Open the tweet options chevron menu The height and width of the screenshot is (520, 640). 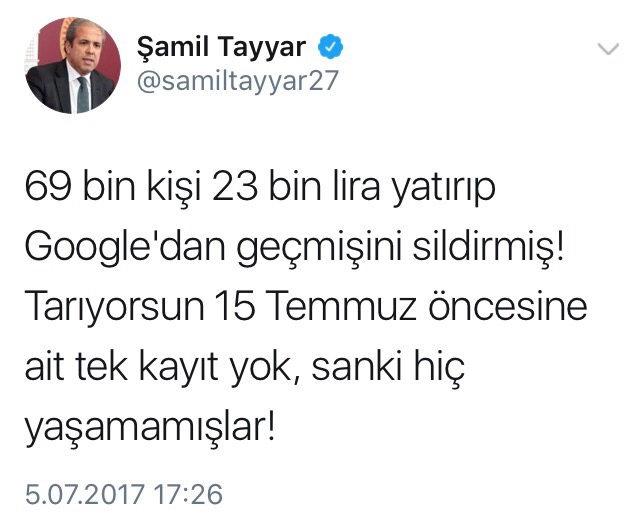point(608,49)
